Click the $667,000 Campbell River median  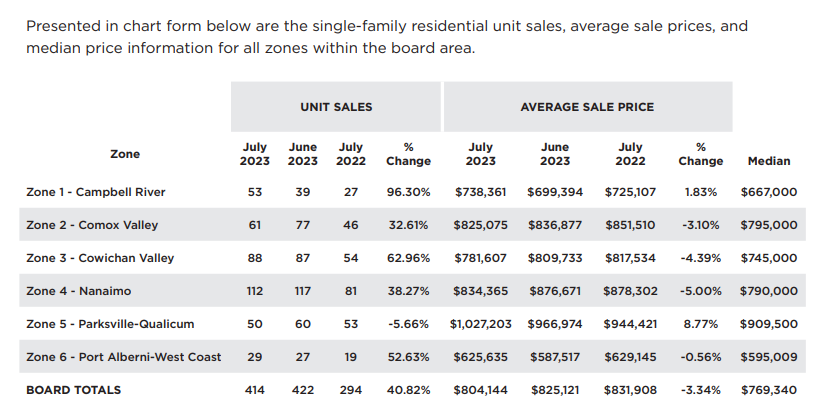(x=769, y=192)
